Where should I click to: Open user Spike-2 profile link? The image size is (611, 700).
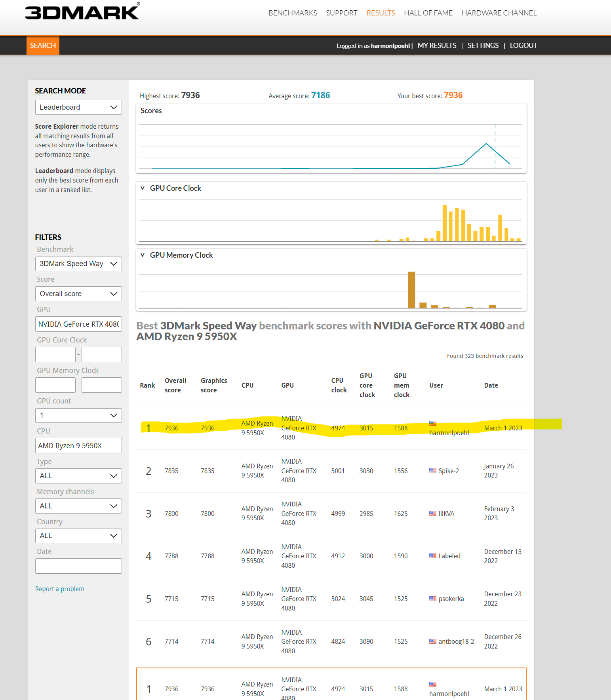449,471
